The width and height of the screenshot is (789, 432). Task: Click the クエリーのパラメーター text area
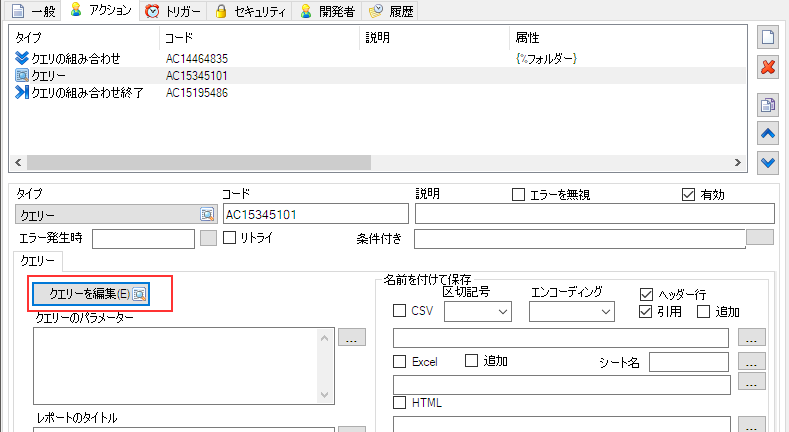coord(176,366)
